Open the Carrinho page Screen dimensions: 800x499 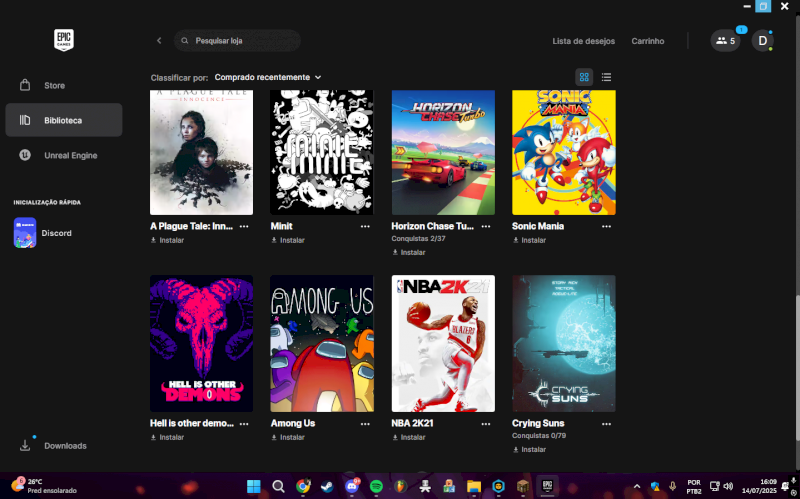pos(647,41)
